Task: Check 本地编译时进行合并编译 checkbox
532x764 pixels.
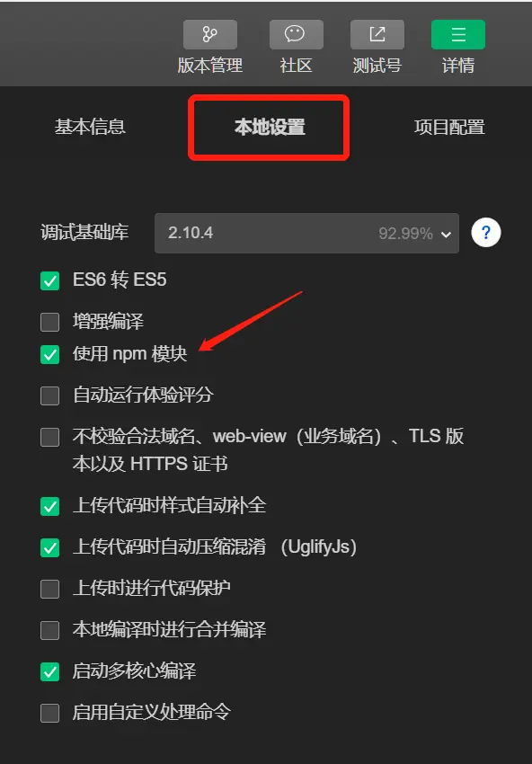Action: pyautogui.click(x=49, y=630)
